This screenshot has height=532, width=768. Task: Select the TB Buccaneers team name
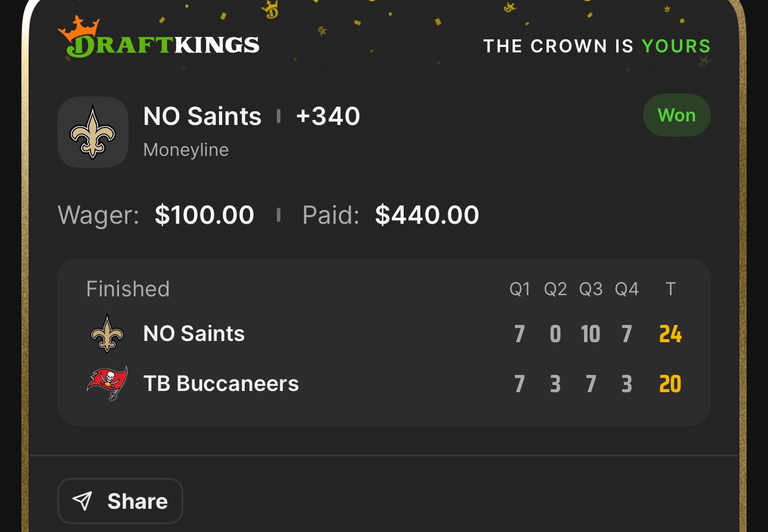tap(221, 384)
